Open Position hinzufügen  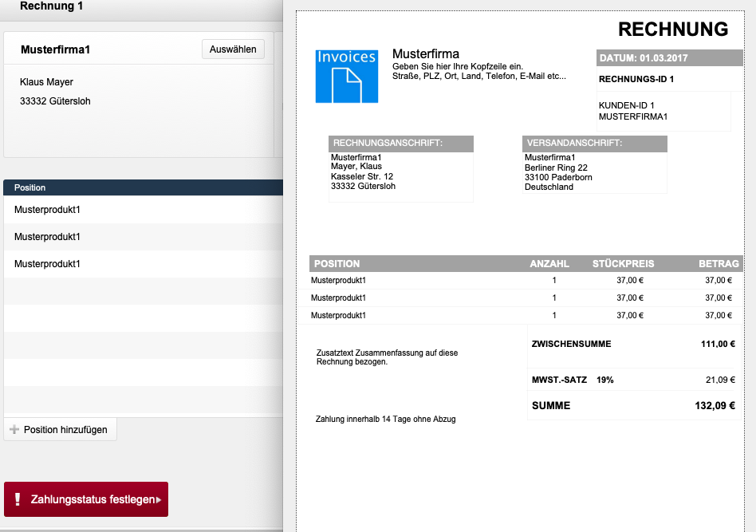60,429
